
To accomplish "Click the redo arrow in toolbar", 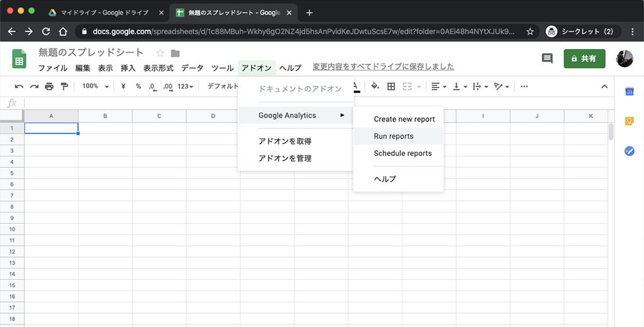I will coord(34,86).
